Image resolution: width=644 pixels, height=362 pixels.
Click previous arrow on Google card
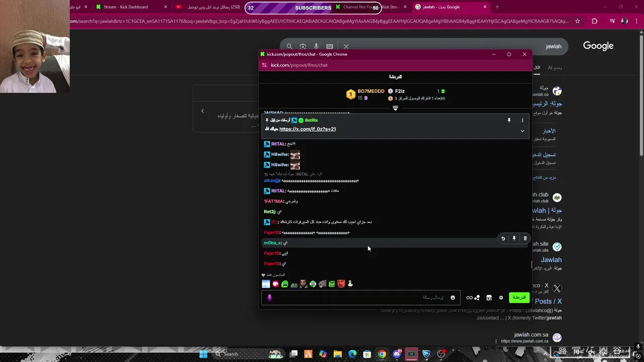click(202, 111)
